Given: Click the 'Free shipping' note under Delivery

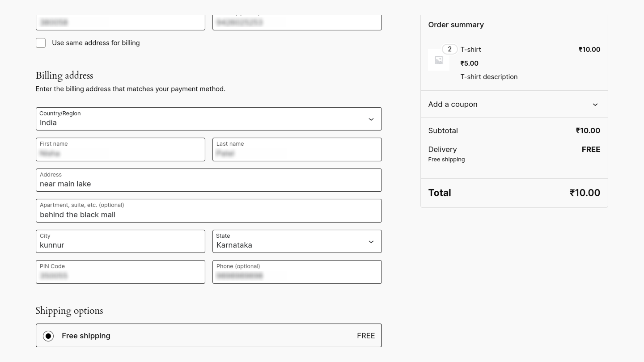Looking at the screenshot, I should [x=446, y=160].
